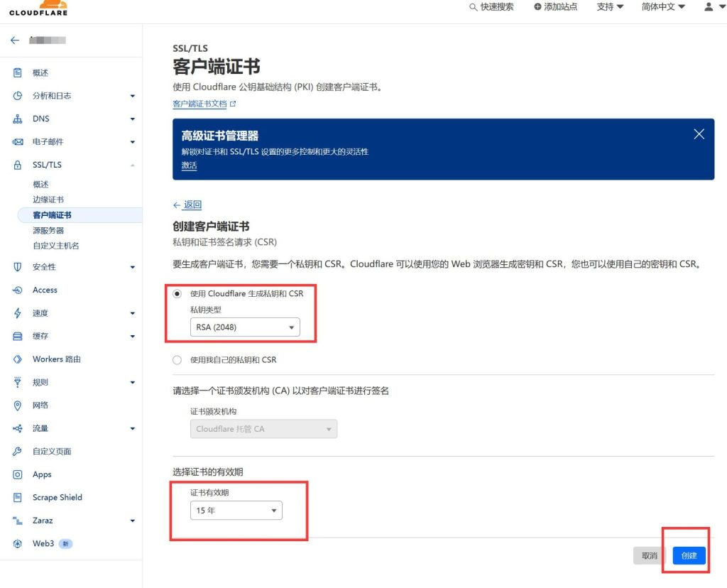
Task: Dismiss the 高级证书管理器 banner
Action: coord(699,134)
